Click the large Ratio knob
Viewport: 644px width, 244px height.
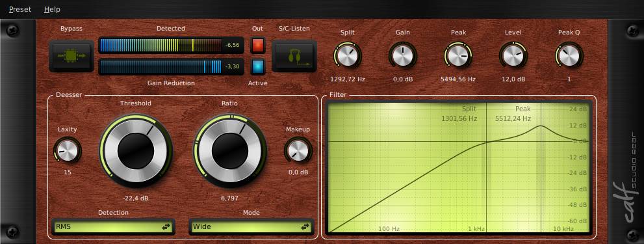pyautogui.click(x=229, y=150)
